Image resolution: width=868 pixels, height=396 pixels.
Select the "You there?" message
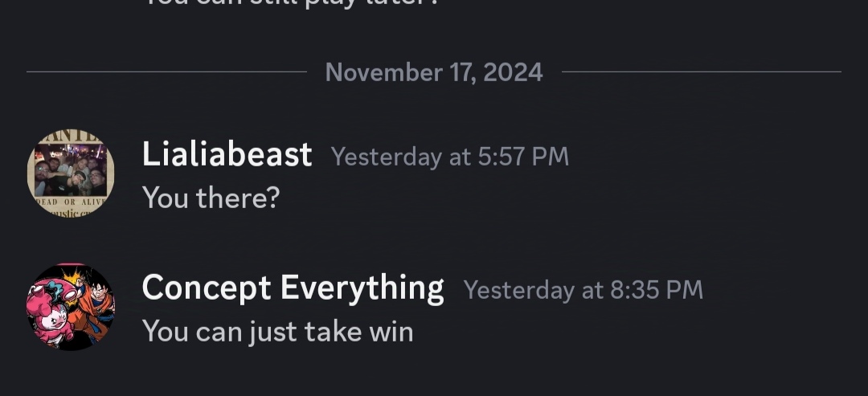click(211, 198)
